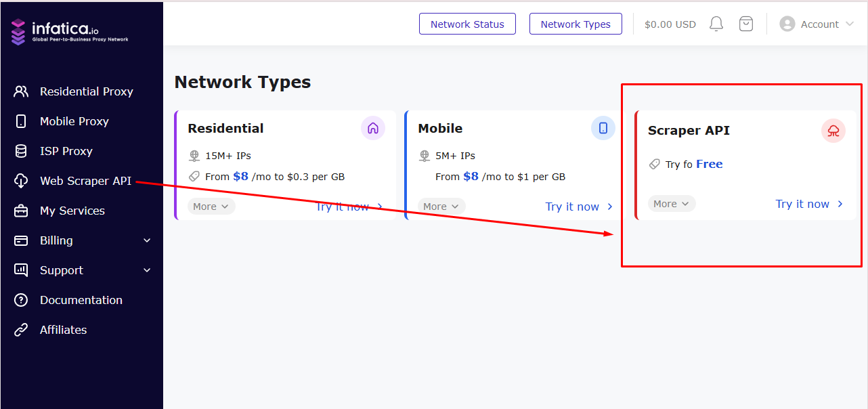Click the Affiliates link icon
Image resolution: width=868 pixels, height=409 pixels.
tap(21, 330)
